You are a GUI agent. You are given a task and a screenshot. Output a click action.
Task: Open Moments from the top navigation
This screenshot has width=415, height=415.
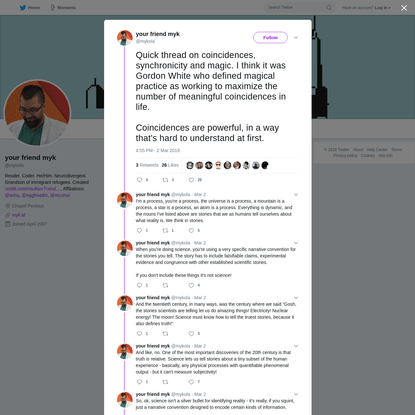63,8
